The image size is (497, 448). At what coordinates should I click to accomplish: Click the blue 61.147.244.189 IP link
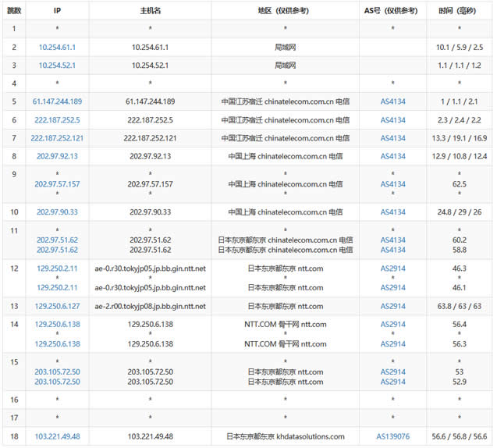coord(57,101)
